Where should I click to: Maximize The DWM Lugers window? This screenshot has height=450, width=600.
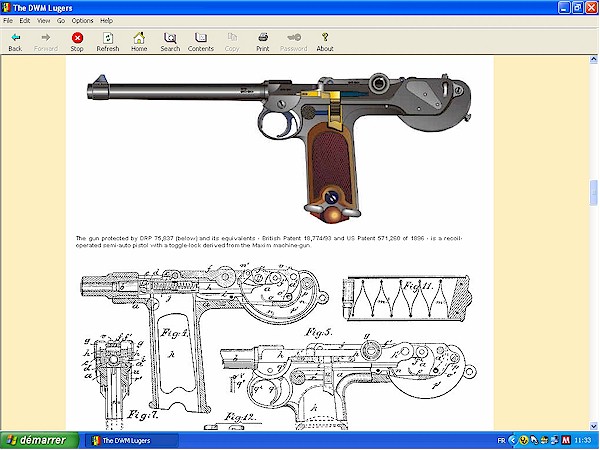point(578,8)
